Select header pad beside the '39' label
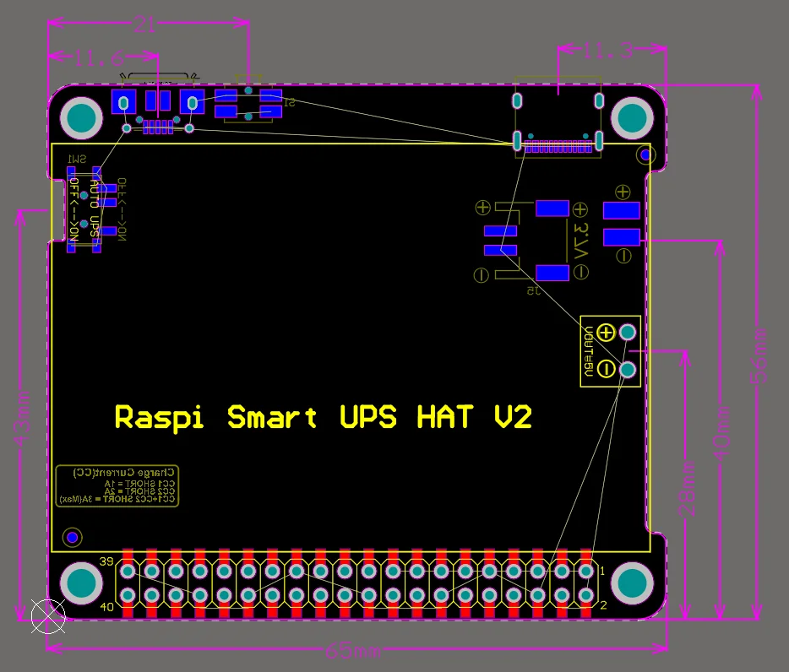 pos(128,572)
